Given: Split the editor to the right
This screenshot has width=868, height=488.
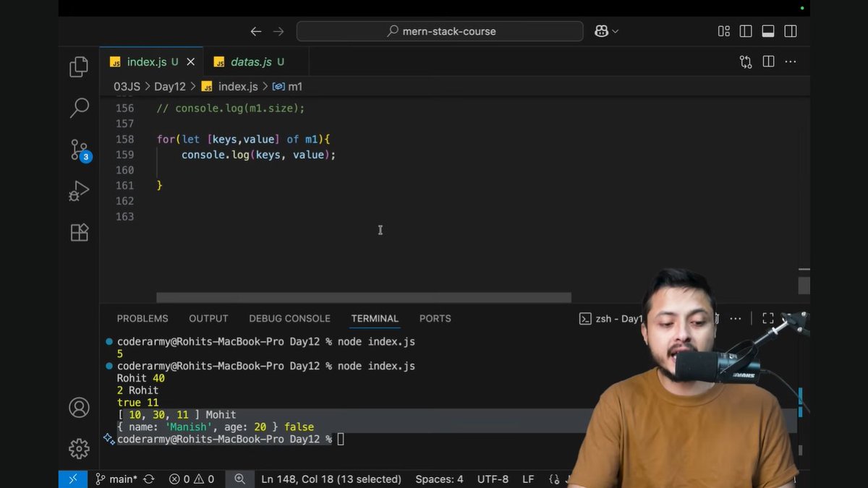Looking at the screenshot, I should tap(768, 62).
